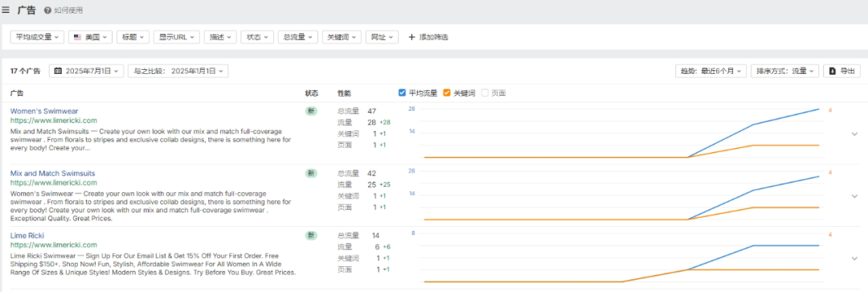Toggle the 平均流量 checkbox
Viewport: 868px width, 292px height.
(403, 93)
